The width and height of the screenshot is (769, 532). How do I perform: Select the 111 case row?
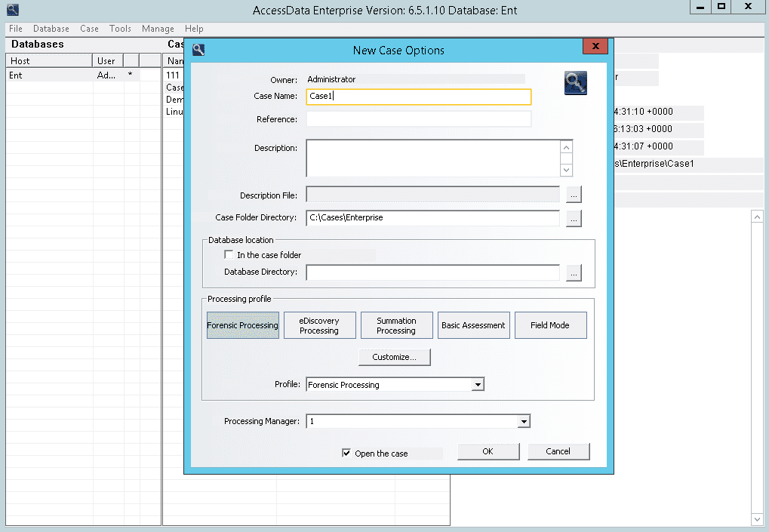click(174, 75)
